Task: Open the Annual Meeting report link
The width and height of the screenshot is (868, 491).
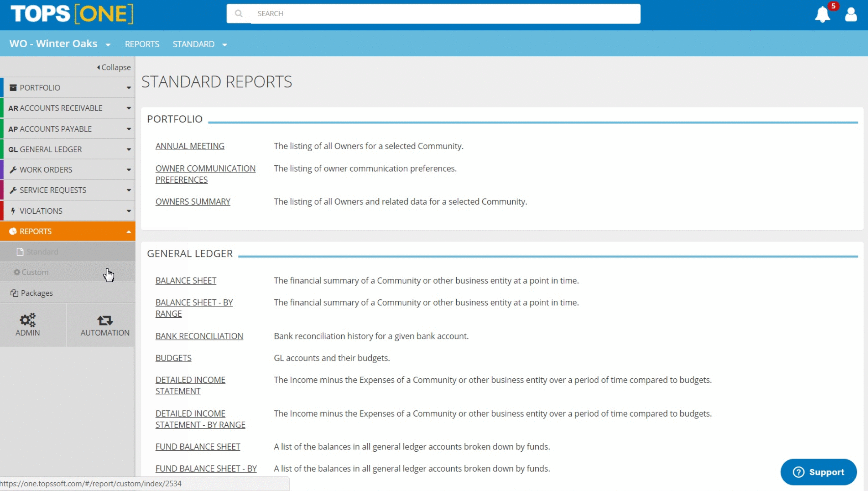Action: tap(190, 146)
